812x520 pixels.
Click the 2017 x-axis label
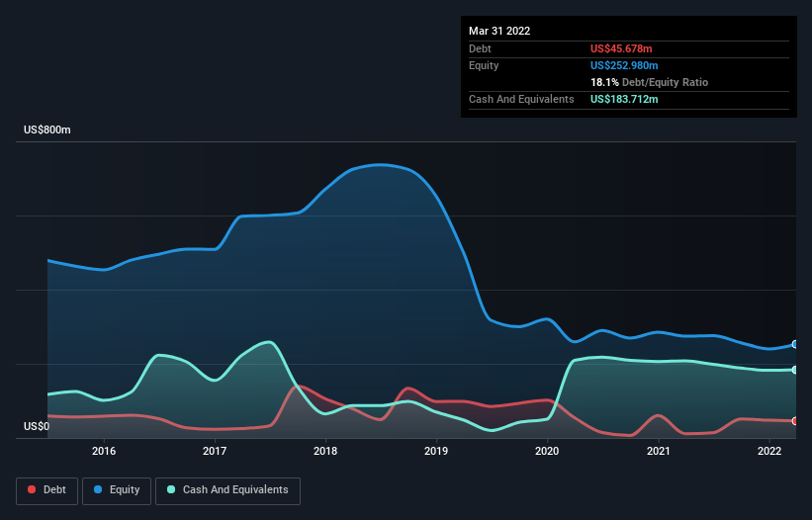coord(215,451)
